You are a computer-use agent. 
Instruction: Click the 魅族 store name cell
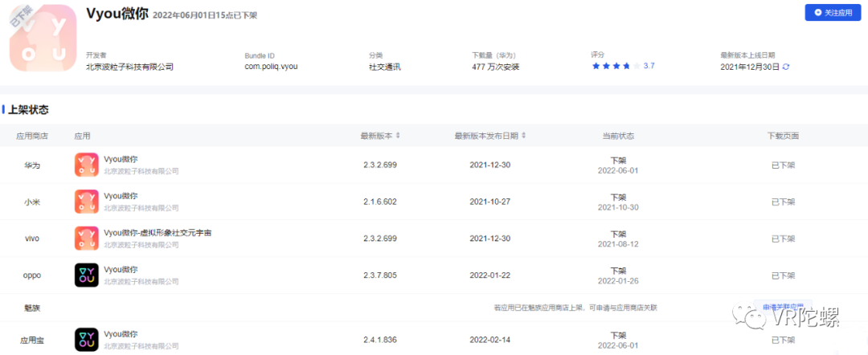32,308
